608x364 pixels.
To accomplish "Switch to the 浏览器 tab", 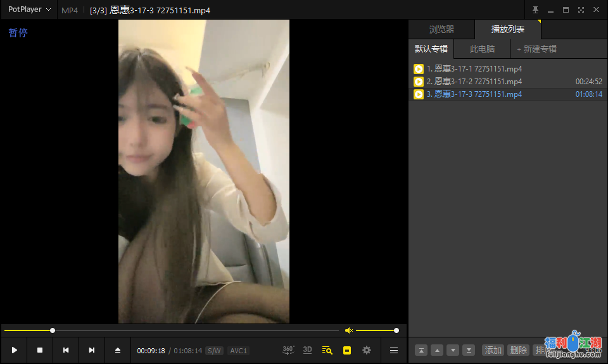I will (441, 30).
